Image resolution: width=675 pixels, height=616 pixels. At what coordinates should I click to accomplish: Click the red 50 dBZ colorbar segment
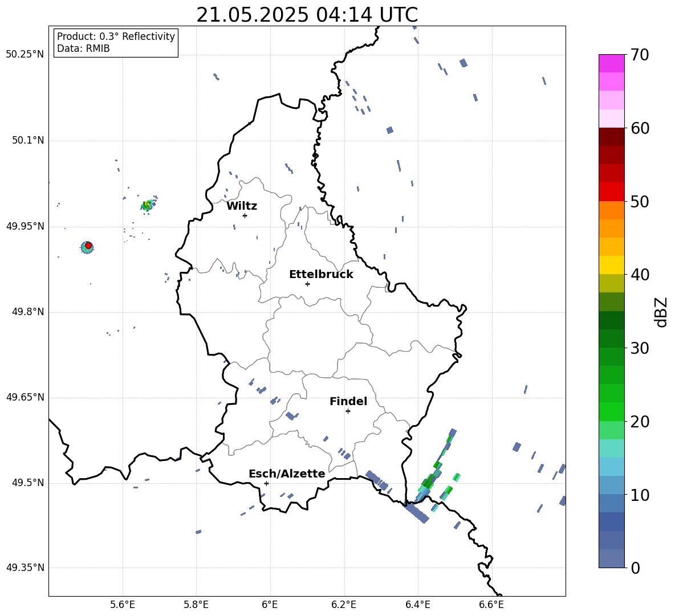tap(611, 192)
